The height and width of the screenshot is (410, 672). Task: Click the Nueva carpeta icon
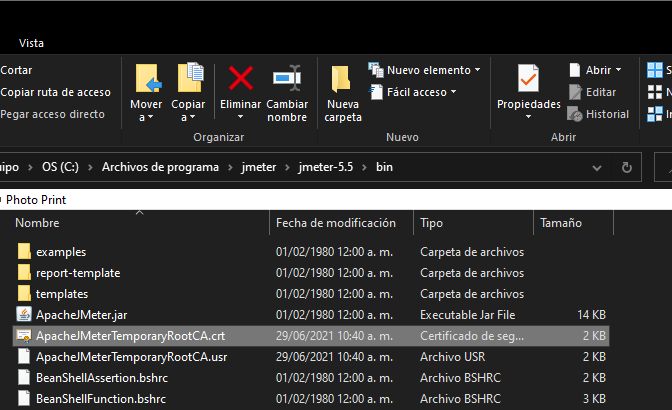point(341,78)
